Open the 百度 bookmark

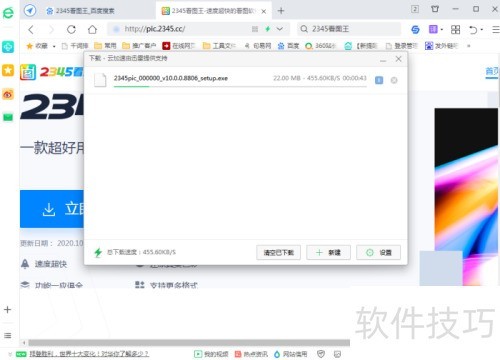pos(288,46)
